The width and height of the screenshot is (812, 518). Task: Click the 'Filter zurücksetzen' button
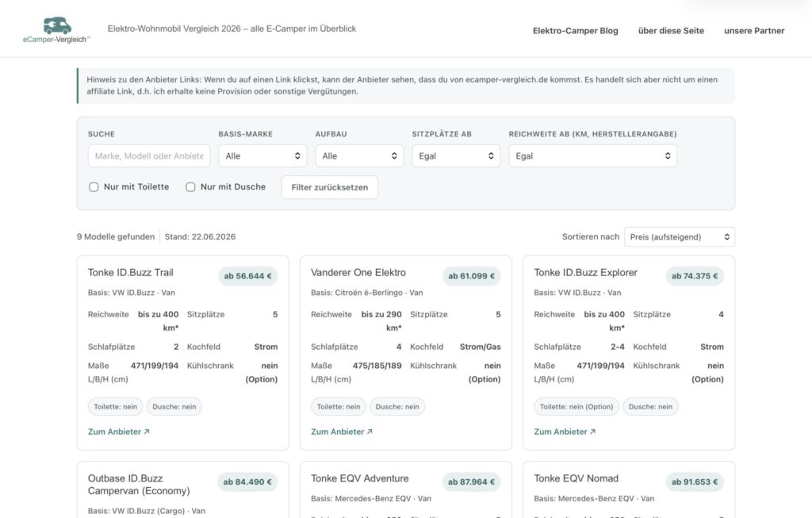[330, 187]
